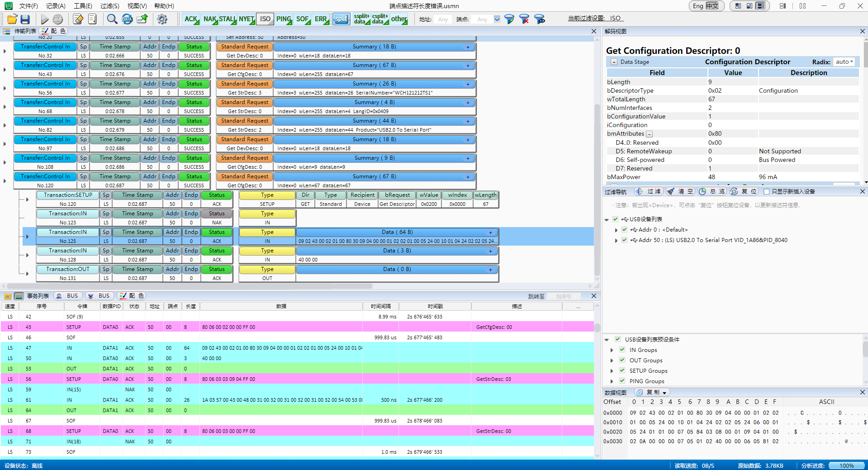This screenshot has height=470, width=868.
Task: Uncheck the SETUP Groups checkbox
Action: (x=622, y=370)
